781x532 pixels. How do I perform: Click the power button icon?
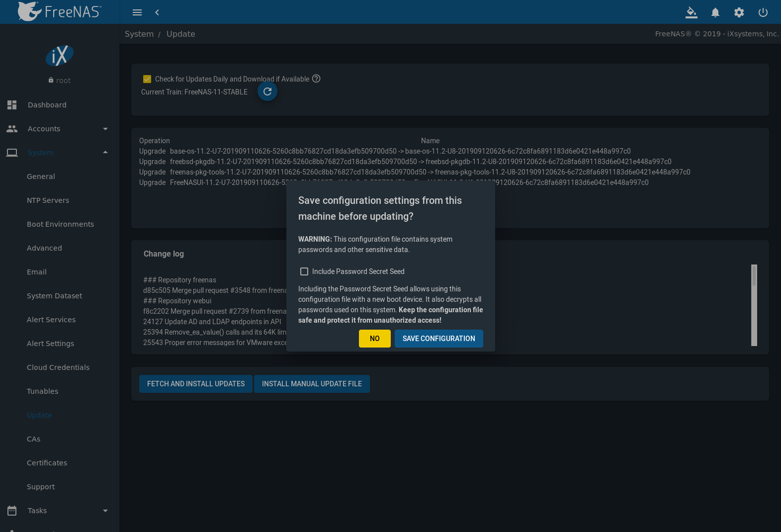click(763, 12)
